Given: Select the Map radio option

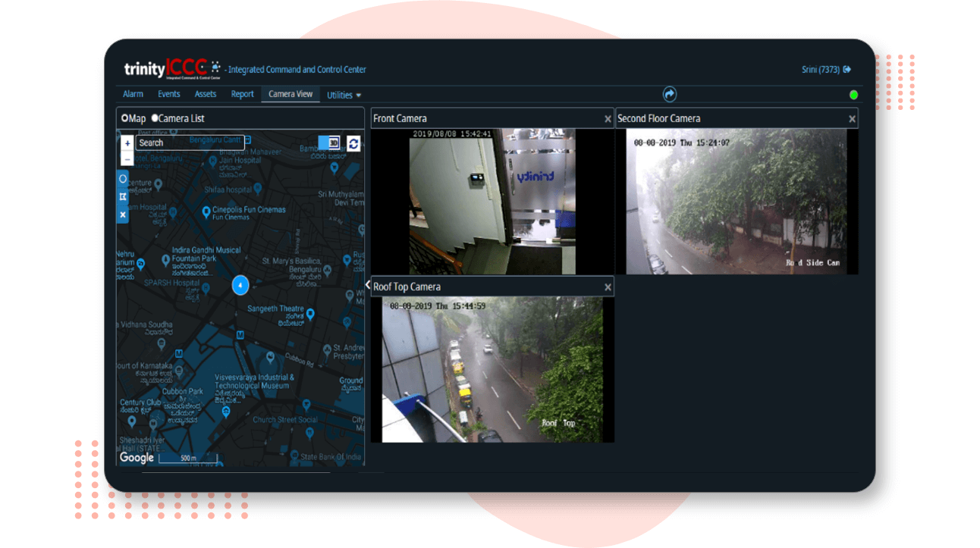Looking at the screenshot, I should (x=124, y=118).
